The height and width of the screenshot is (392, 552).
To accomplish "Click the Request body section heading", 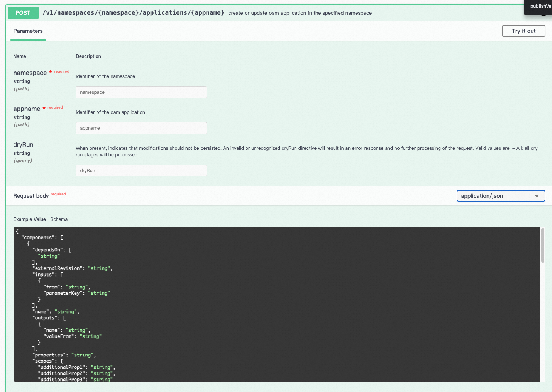I will pyautogui.click(x=31, y=196).
